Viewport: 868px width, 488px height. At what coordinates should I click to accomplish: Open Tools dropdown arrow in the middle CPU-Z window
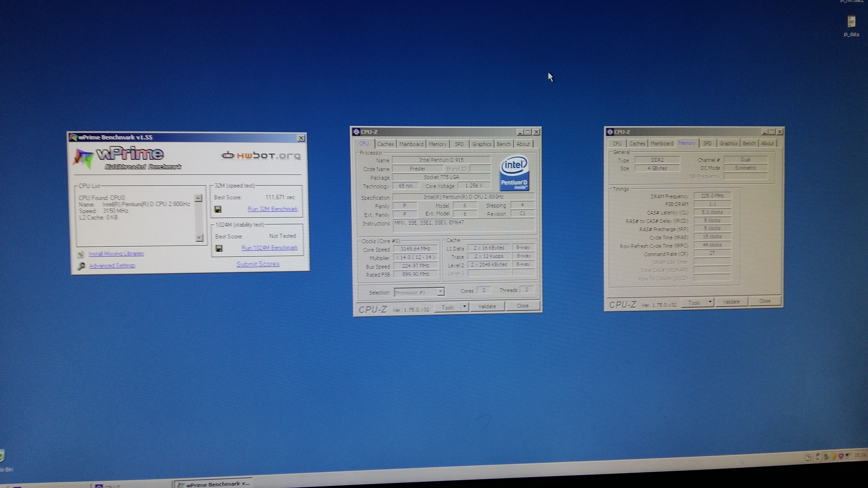coord(465,307)
